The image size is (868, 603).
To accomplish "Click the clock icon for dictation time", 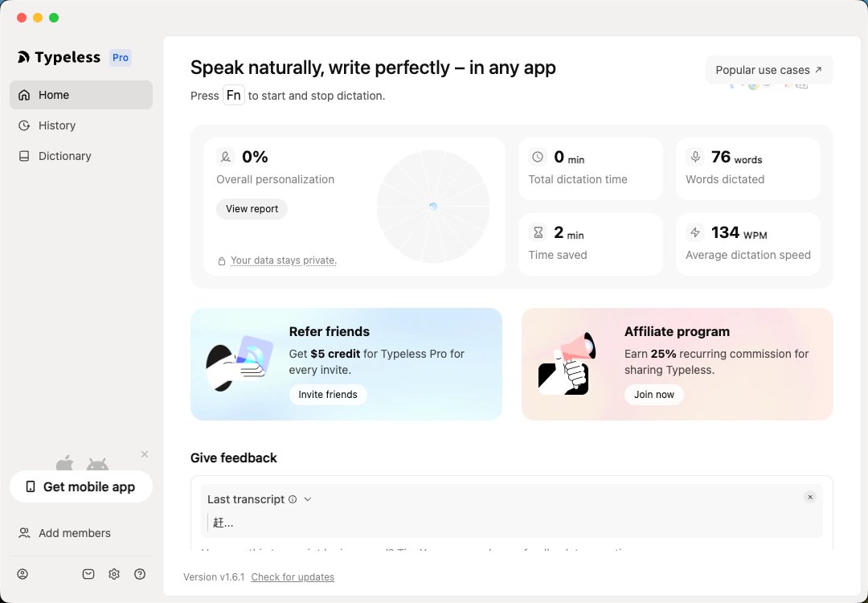I will (538, 157).
